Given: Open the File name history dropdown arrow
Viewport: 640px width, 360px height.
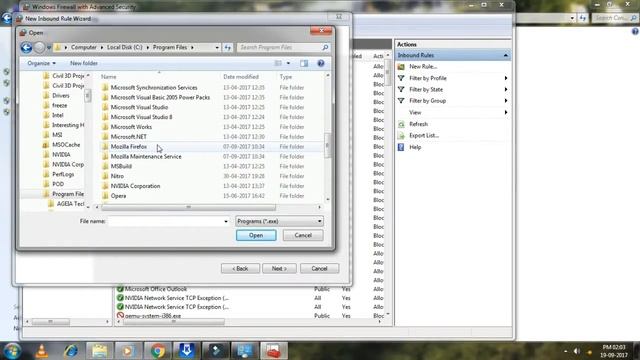Looking at the screenshot, I should coord(226,221).
